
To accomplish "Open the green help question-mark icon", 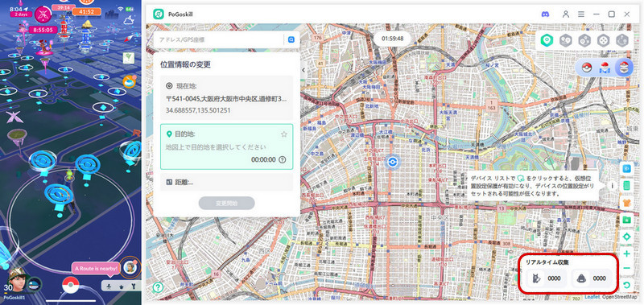I will click(157, 287).
